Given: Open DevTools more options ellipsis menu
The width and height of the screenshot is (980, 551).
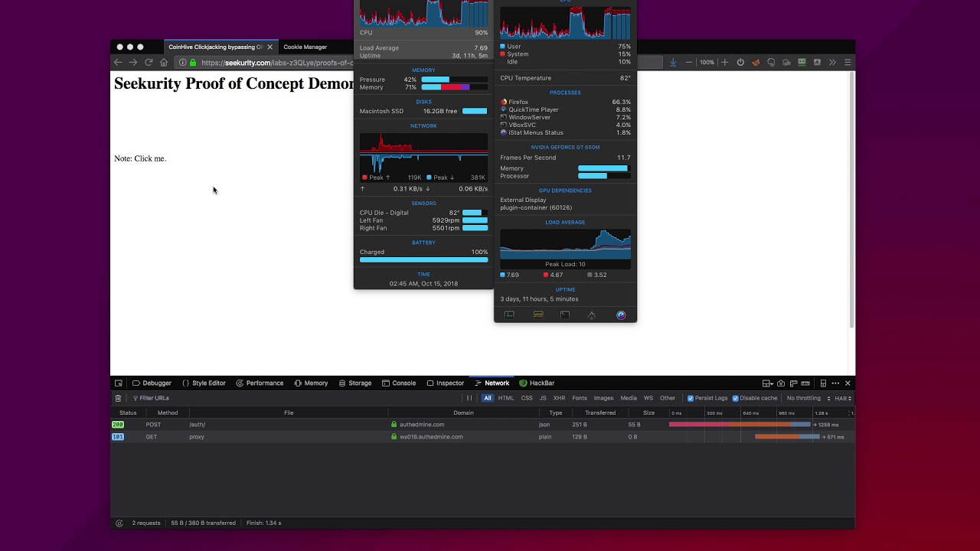Looking at the screenshot, I should 835,383.
